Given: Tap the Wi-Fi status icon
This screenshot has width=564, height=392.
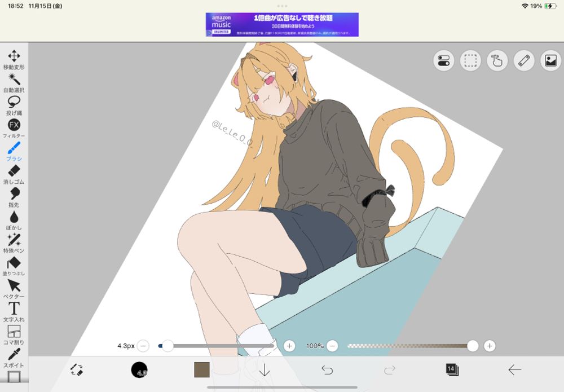Looking at the screenshot, I should 525,6.
